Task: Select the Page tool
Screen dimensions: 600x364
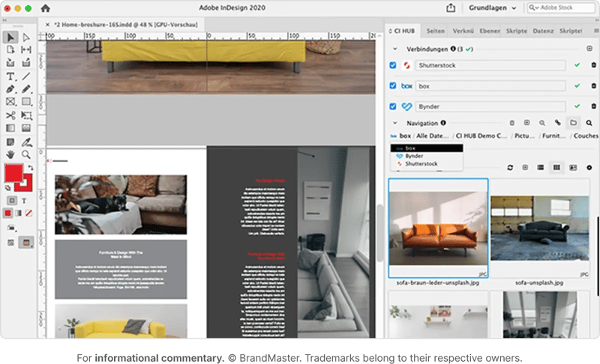Action: click(x=10, y=49)
